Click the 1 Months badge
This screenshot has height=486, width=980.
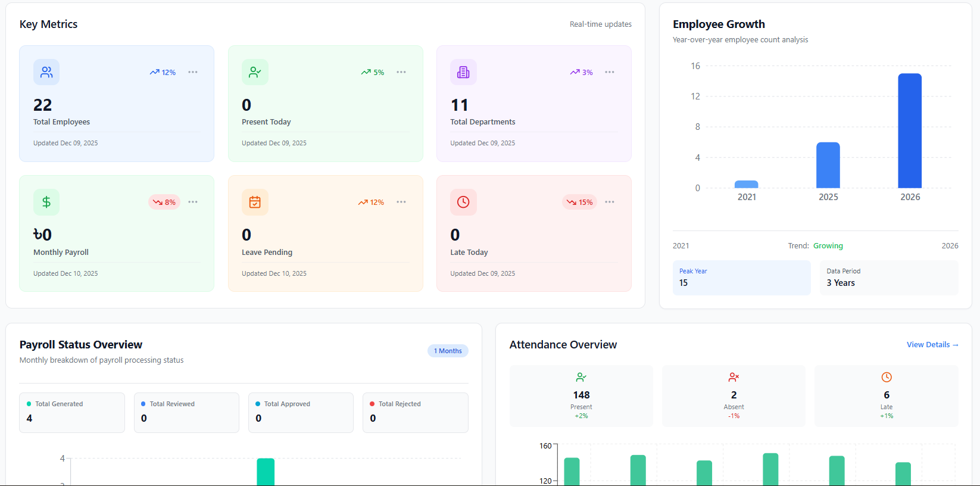(448, 351)
